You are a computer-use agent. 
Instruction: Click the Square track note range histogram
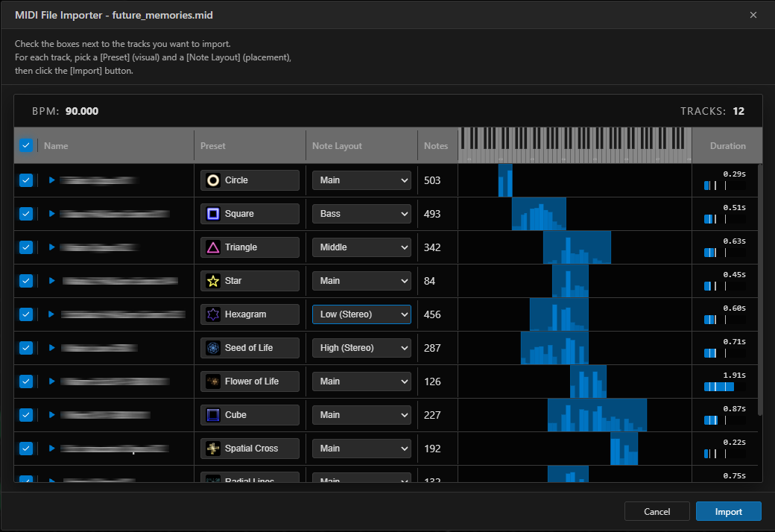[539, 214]
